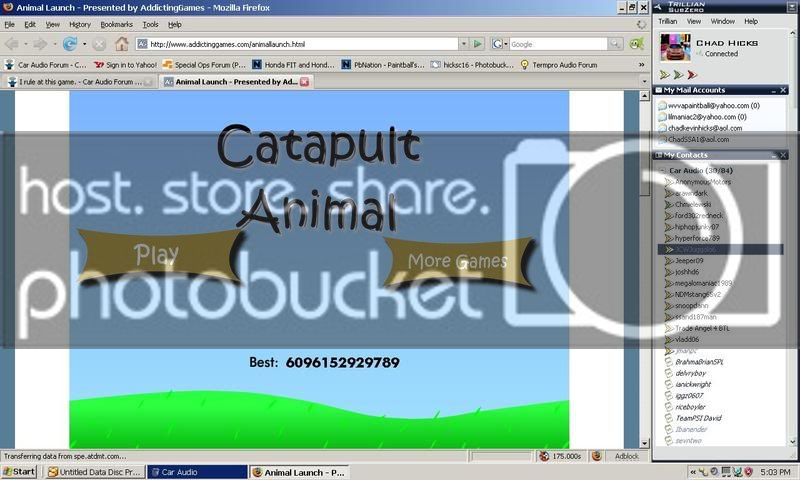
Task: Click the More Games button
Action: pyautogui.click(x=458, y=262)
